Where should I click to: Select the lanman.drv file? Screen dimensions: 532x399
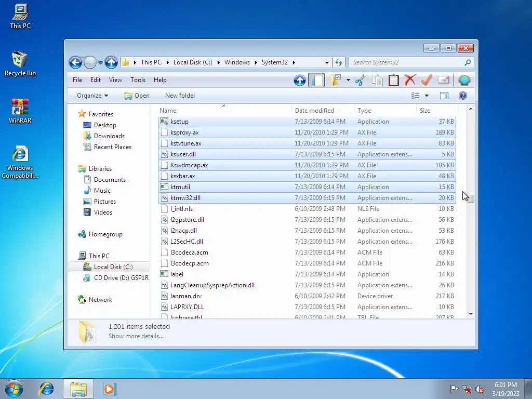point(307,296)
